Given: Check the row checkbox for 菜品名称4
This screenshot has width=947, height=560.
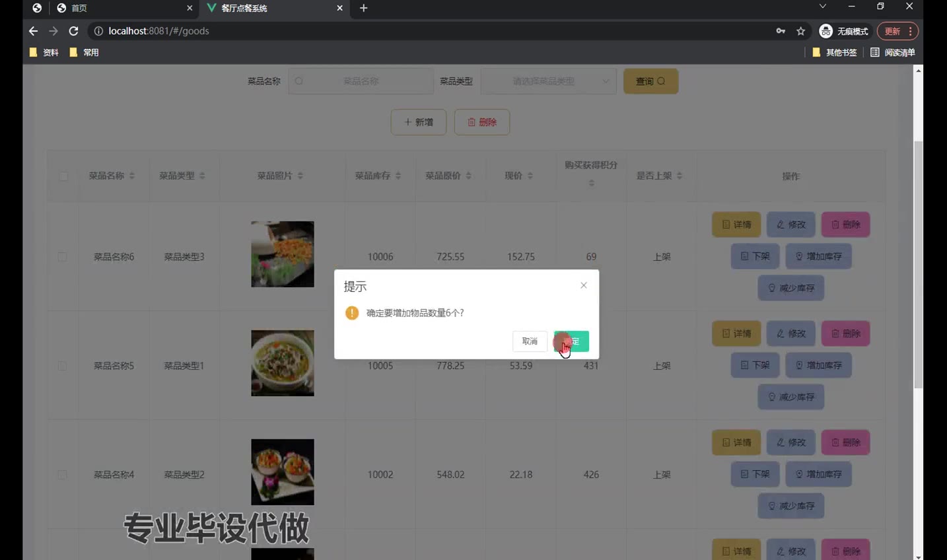Looking at the screenshot, I should [x=62, y=475].
